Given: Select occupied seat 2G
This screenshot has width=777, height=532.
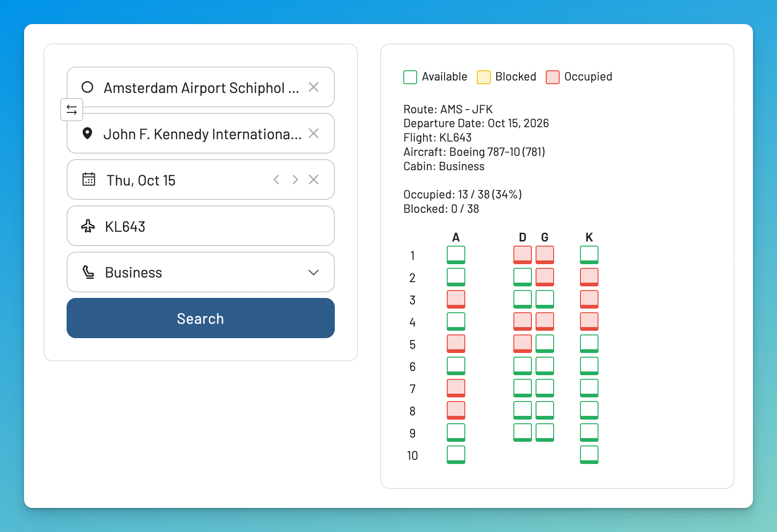Looking at the screenshot, I should [545, 277].
